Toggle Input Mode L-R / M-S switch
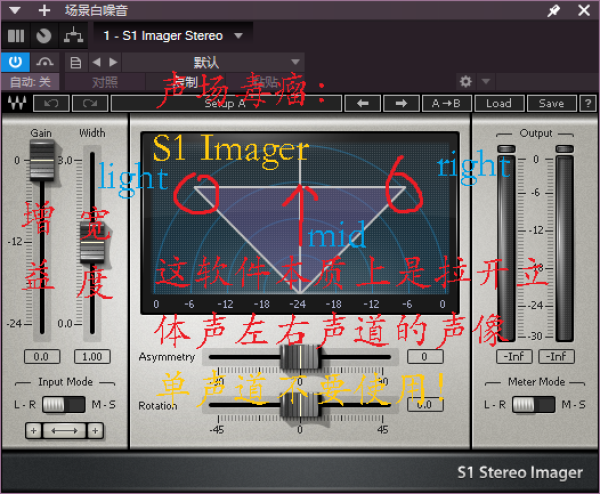600x494 pixels. click(65, 404)
